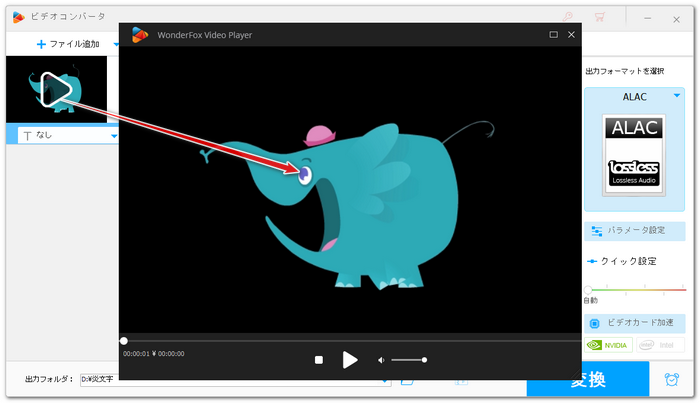The width and height of the screenshot is (700, 403).
Task: Click the video playback progress bar
Action: [x=350, y=341]
